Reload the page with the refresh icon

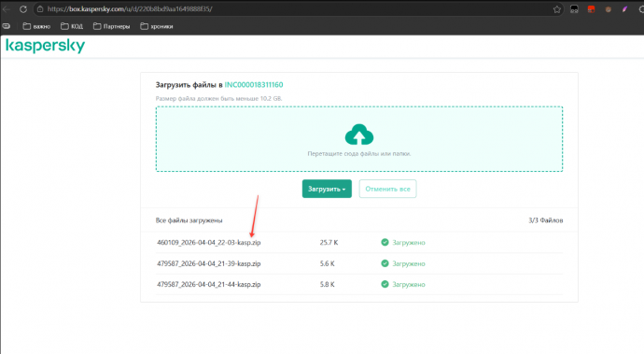(23, 9)
